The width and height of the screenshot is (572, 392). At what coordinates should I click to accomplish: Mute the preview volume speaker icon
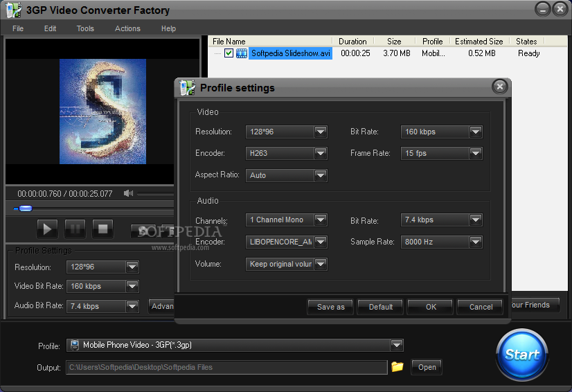128,193
